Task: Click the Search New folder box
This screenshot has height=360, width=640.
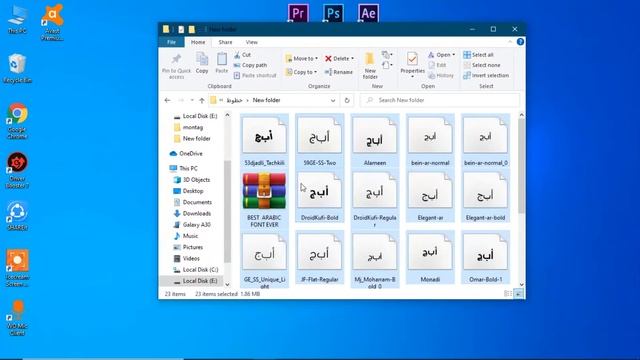Action: click(440, 100)
